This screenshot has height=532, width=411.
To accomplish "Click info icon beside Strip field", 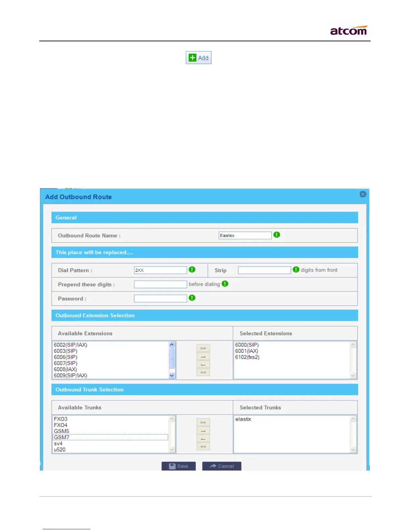I will point(296,269).
